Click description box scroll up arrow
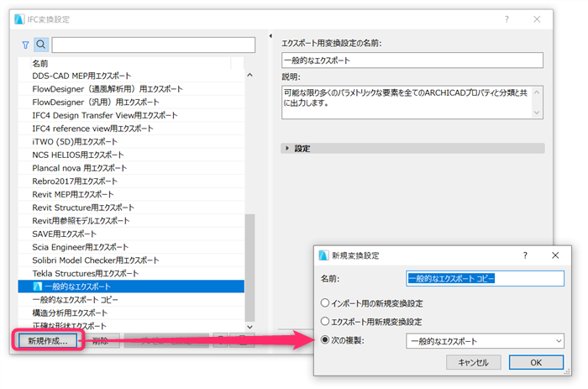 (537, 92)
